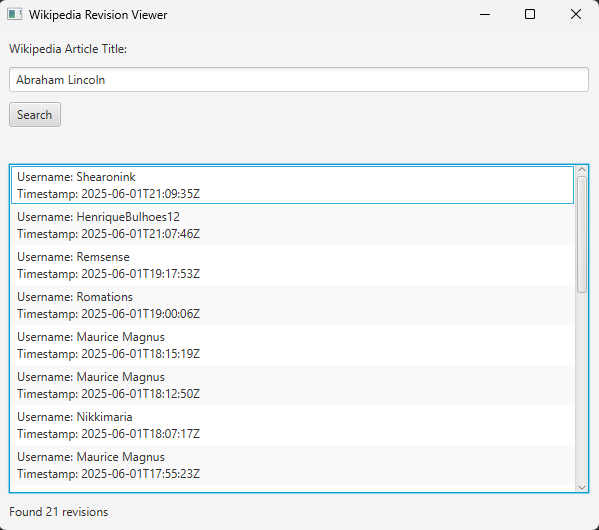The width and height of the screenshot is (599, 530).
Task: Click the scroll down arrow of revision list
Action: [582, 487]
